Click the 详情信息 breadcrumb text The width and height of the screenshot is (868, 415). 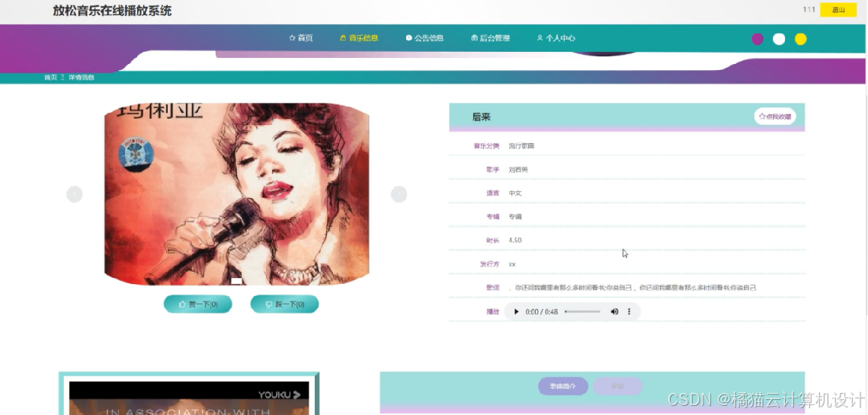[x=82, y=78]
